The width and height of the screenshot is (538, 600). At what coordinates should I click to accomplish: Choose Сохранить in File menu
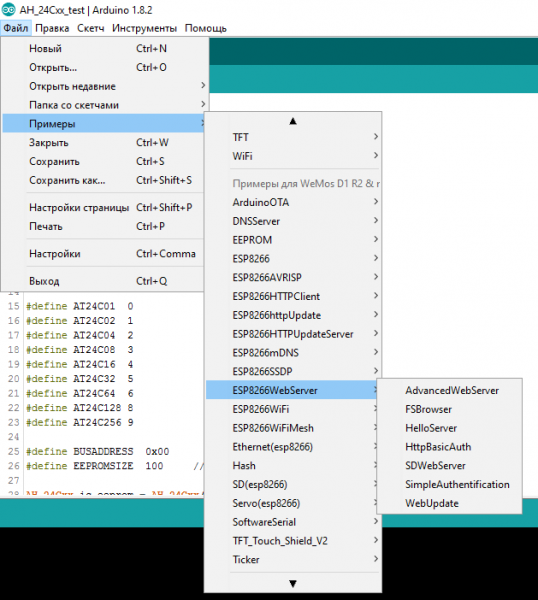click(103, 161)
